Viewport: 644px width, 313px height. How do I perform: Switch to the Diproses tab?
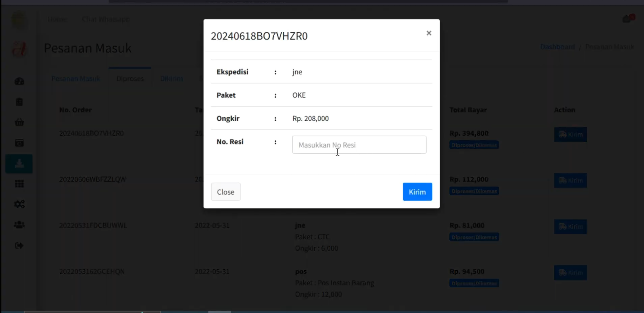click(130, 79)
